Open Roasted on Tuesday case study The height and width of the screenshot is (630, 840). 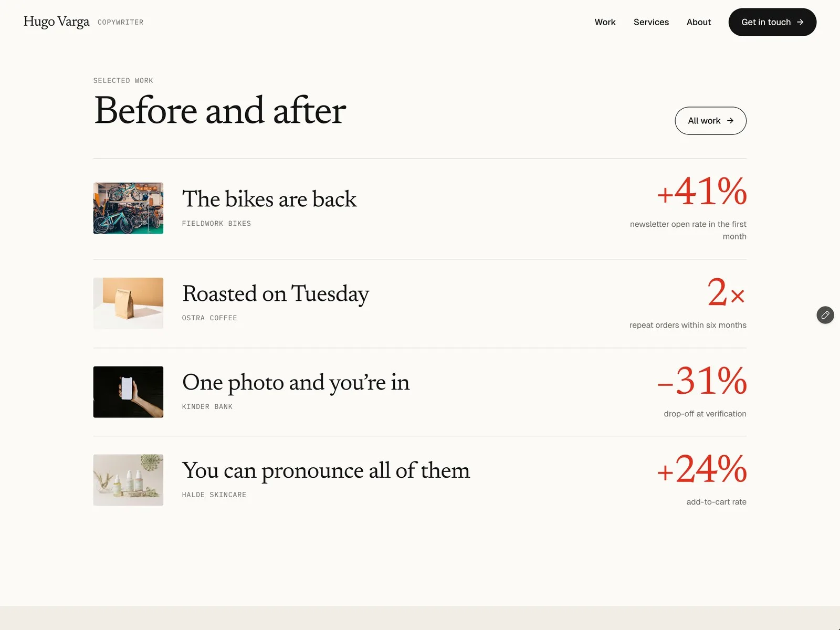[276, 294]
